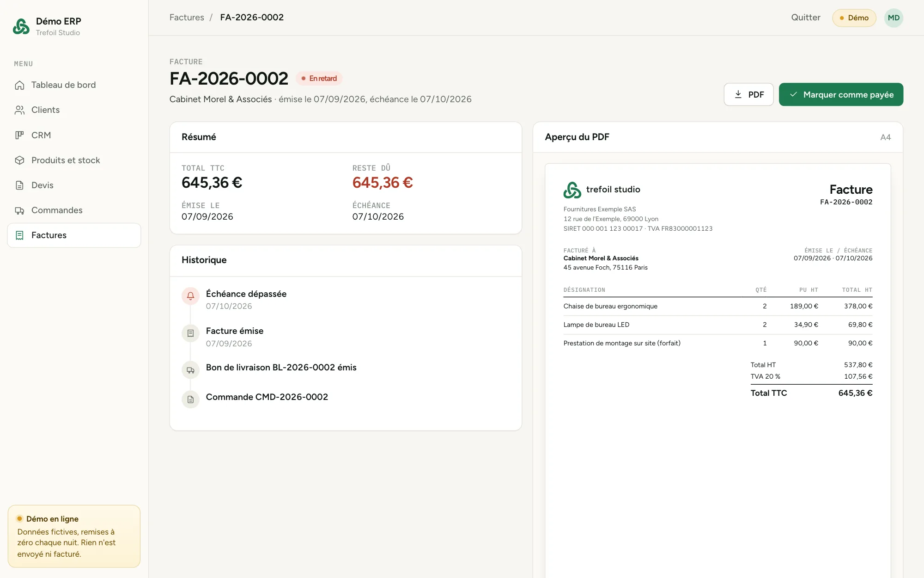Image resolution: width=924 pixels, height=578 pixels.
Task: Open the CRM menu item
Action: 74,135
